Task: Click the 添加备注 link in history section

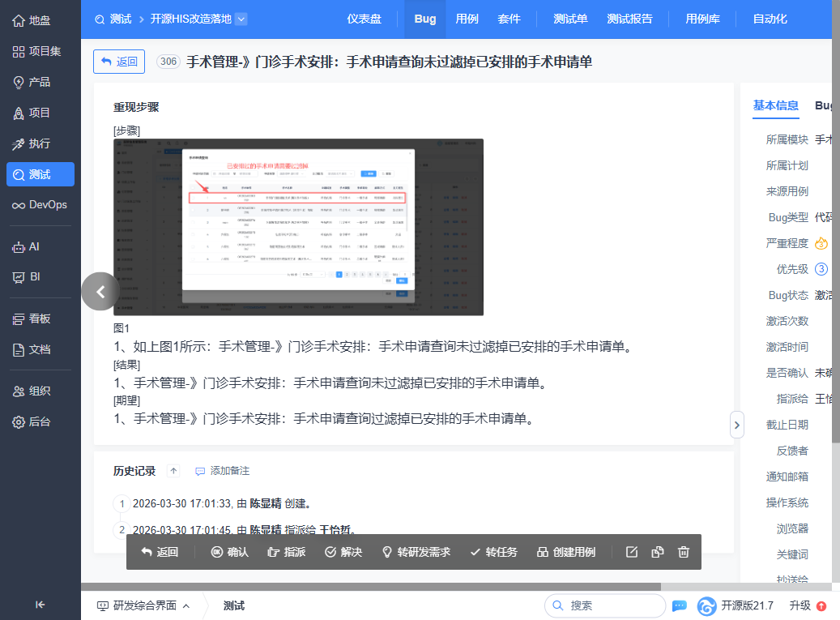Action: 222,471
